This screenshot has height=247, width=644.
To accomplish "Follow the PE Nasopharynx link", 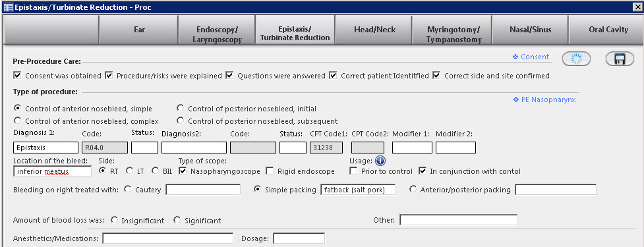I will [544, 99].
